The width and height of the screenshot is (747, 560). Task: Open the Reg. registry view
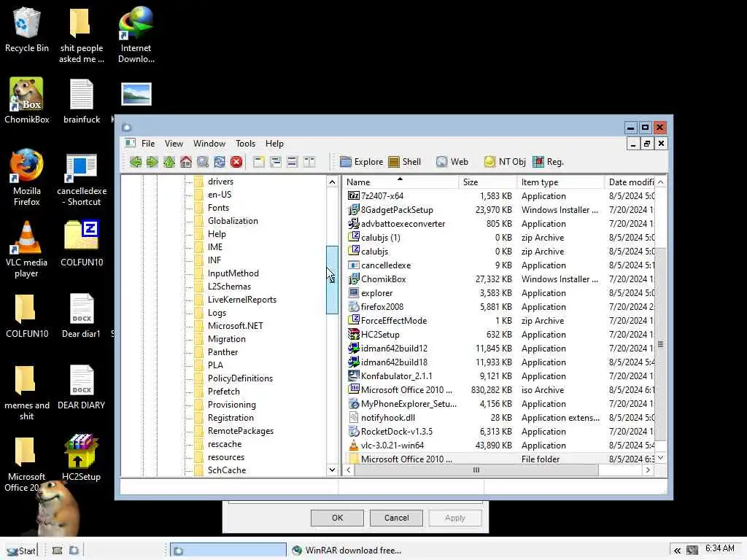(549, 162)
